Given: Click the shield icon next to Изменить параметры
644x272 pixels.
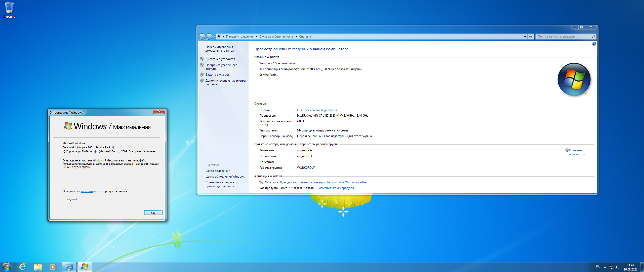Looking at the screenshot, I should tap(567, 150).
